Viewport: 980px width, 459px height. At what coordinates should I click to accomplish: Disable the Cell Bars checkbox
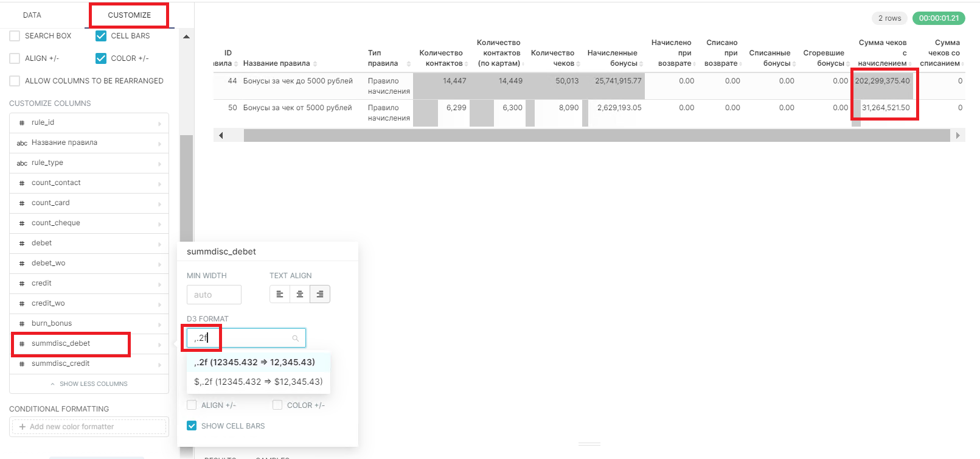101,36
